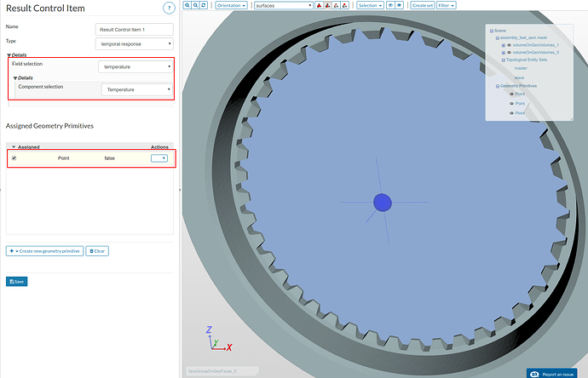Screen dimensions: 588x378
Task: Click the Name input field
Action: (135, 28)
